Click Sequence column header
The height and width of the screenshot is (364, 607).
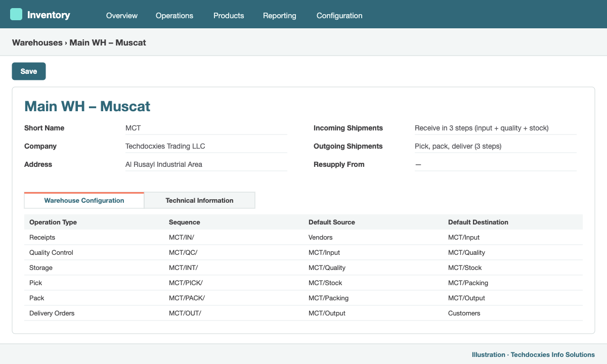(185, 222)
